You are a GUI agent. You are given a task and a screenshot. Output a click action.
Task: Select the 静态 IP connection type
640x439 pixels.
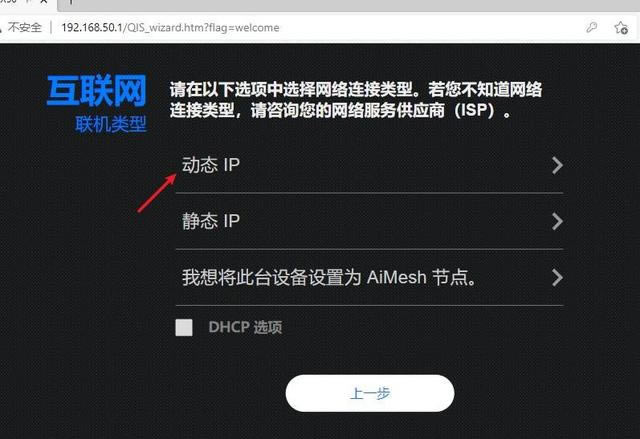(x=369, y=221)
